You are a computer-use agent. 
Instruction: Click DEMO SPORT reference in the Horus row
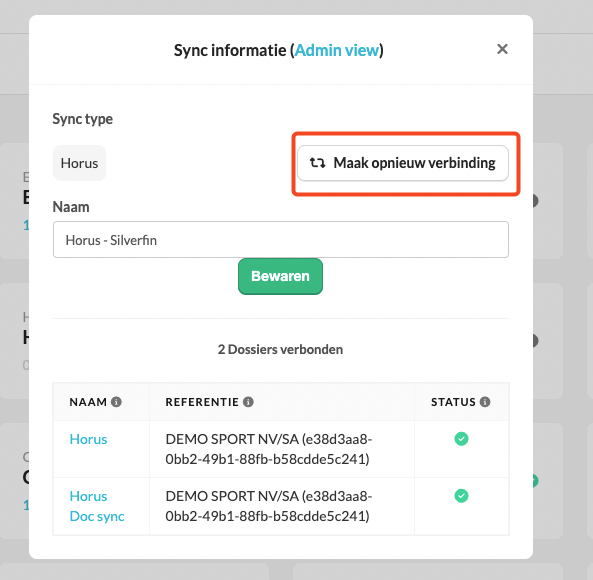pyautogui.click(x=269, y=449)
